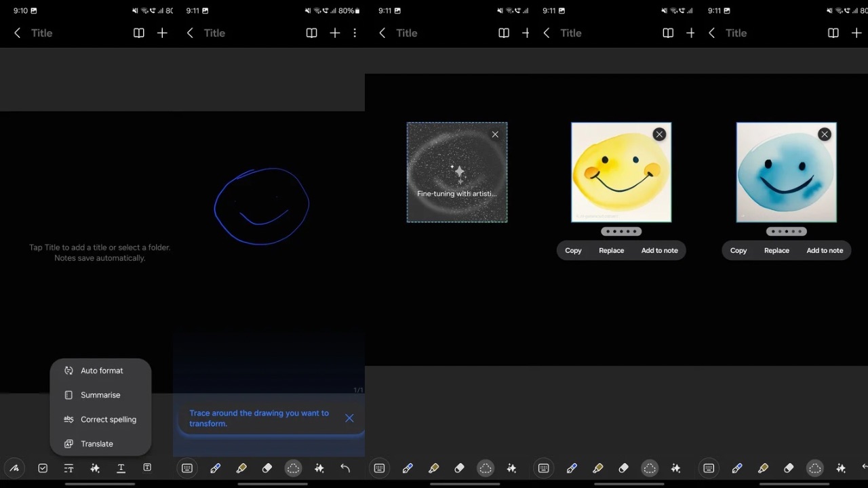Add the blue smiley to note
This screenshot has height=488, width=868.
tap(825, 251)
